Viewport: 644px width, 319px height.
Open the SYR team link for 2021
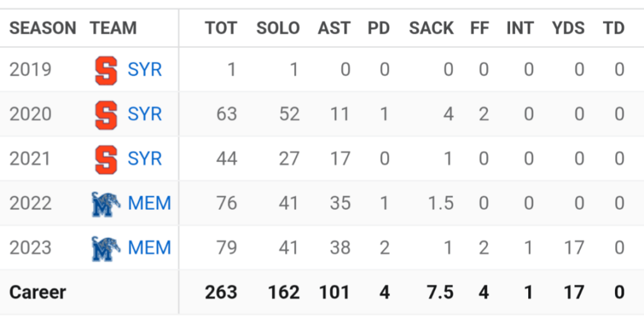coord(145,159)
